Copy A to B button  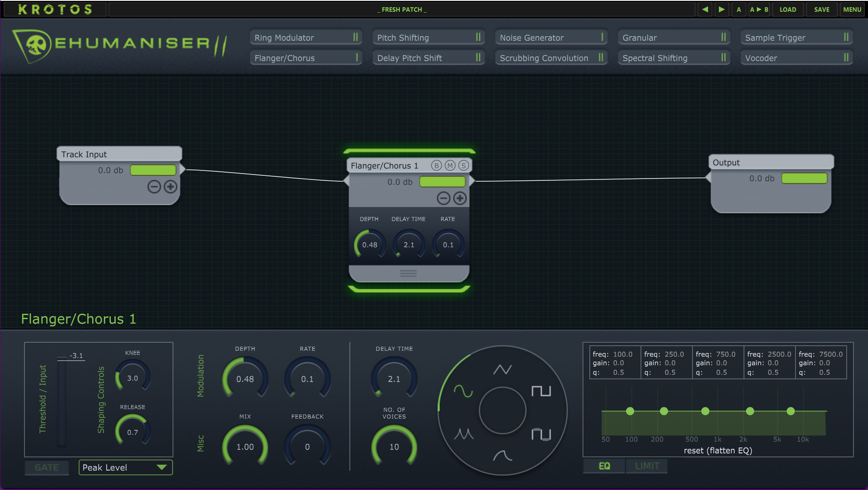(x=759, y=9)
